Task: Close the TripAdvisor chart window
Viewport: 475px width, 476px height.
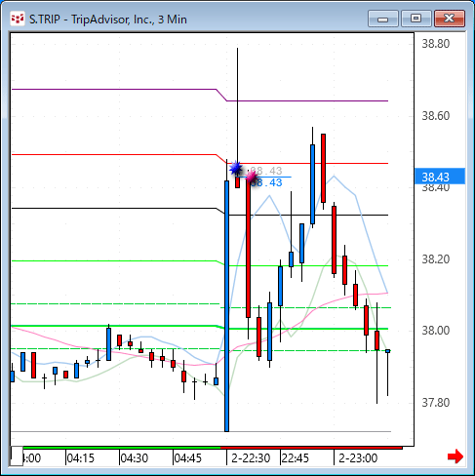Action: click(x=450, y=19)
